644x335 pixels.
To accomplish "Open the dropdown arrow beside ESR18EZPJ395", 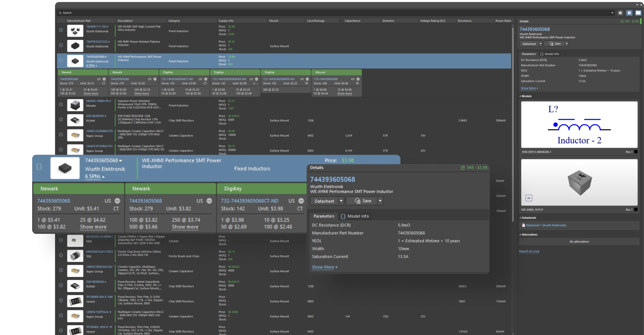I will tap(105, 116).
